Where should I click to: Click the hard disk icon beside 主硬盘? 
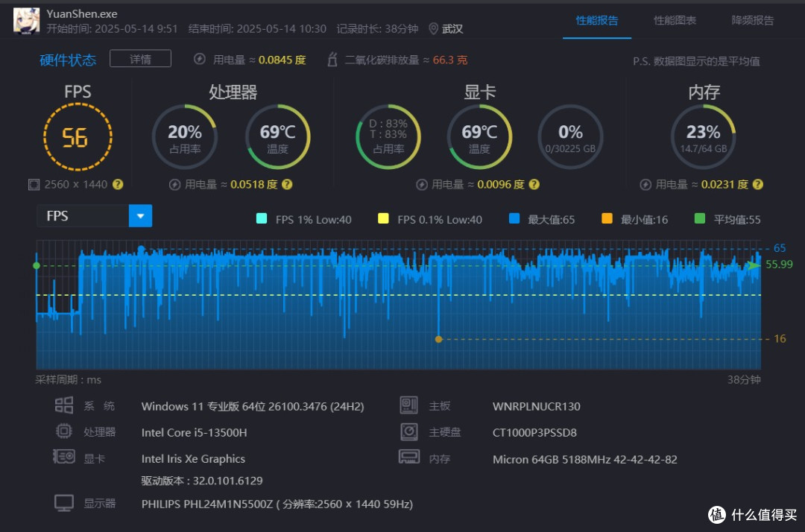(x=409, y=431)
